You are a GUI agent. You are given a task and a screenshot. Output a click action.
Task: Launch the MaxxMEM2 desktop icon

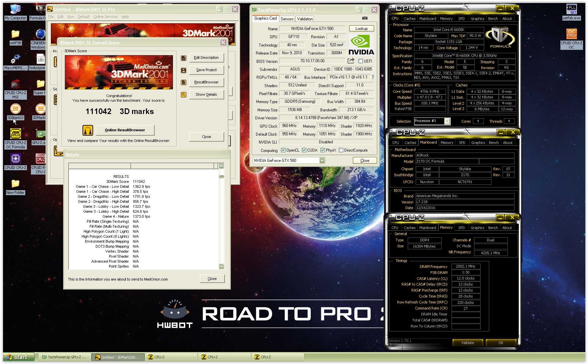(15, 62)
